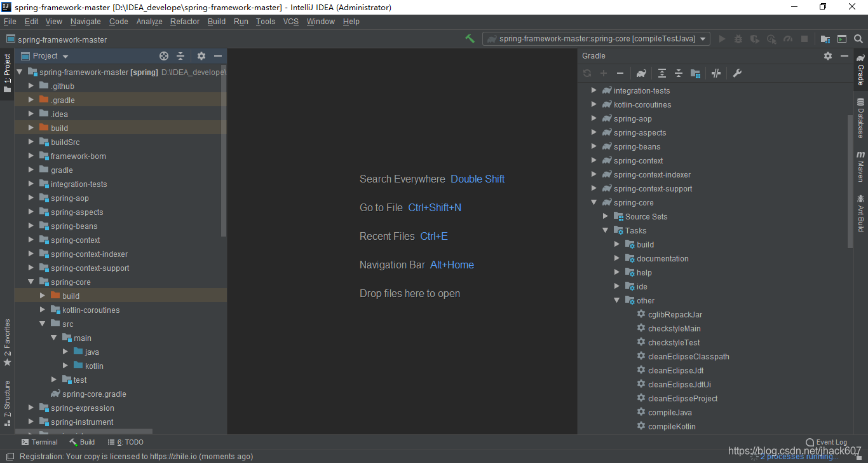Expand all nodes in Gradle panel
Screen dimensions: 868x463
[662, 73]
